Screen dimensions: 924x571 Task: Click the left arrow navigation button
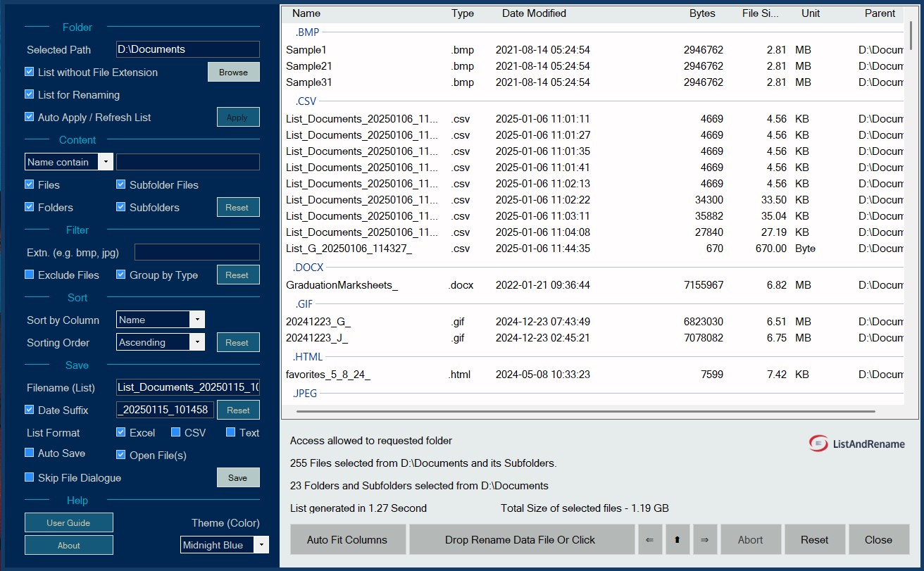(649, 539)
